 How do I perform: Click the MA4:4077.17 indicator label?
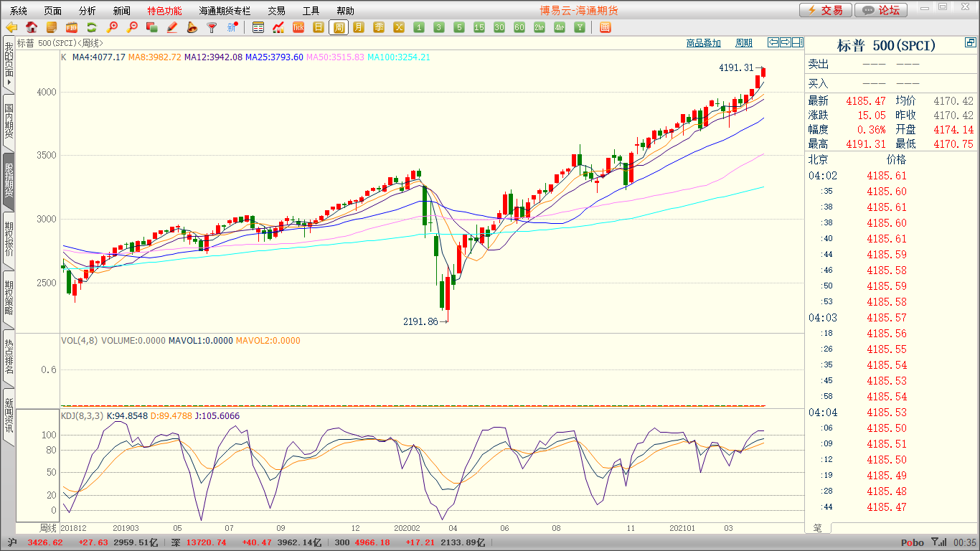coord(98,57)
